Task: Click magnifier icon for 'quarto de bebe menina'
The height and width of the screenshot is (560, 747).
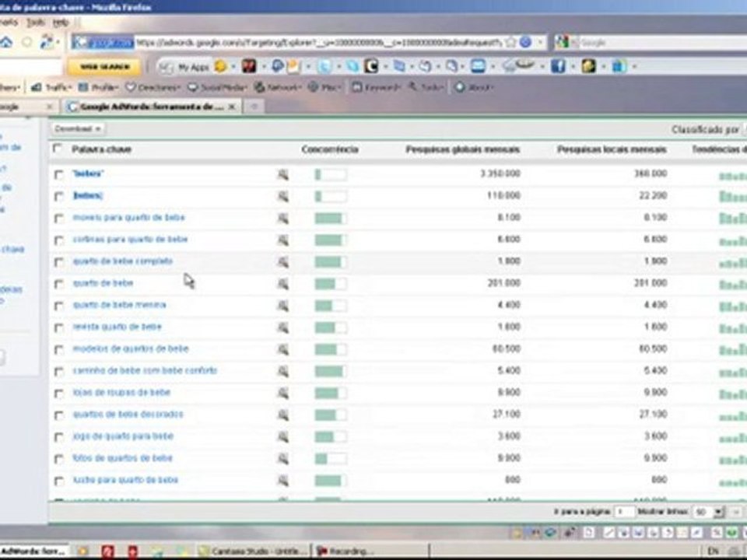Action: [283, 306]
